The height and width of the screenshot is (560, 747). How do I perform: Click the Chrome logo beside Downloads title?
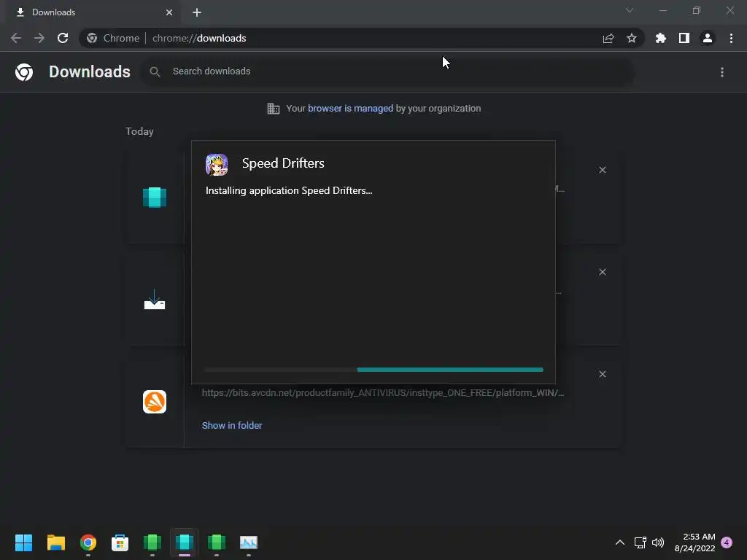[24, 72]
